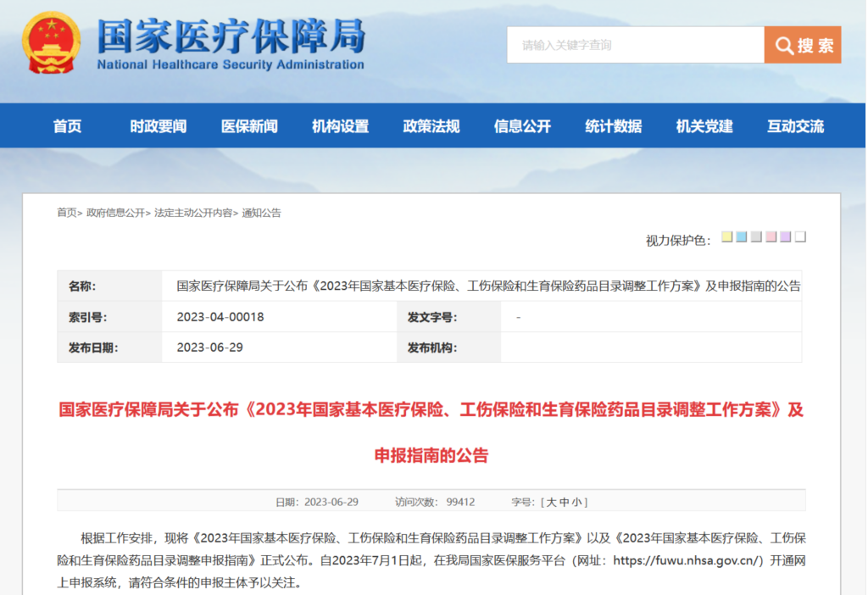Select the blue eye-protection color swatch
This screenshot has width=868, height=595.
tap(741, 236)
